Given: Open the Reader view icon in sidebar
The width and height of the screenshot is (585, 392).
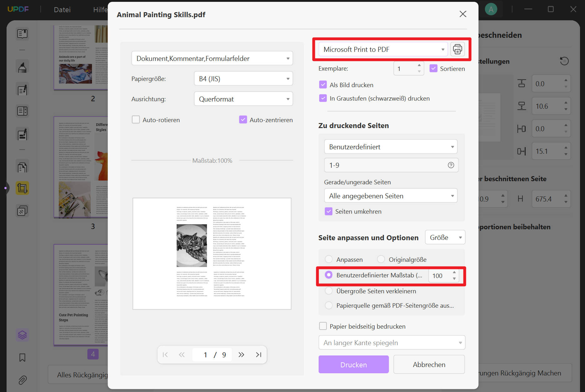Looking at the screenshot, I should pyautogui.click(x=22, y=33).
